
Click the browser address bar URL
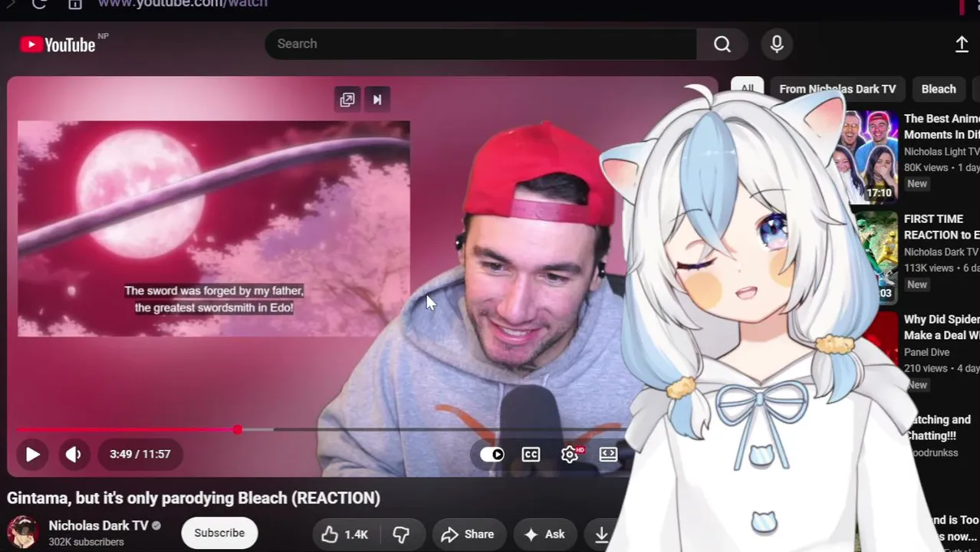[x=183, y=4]
